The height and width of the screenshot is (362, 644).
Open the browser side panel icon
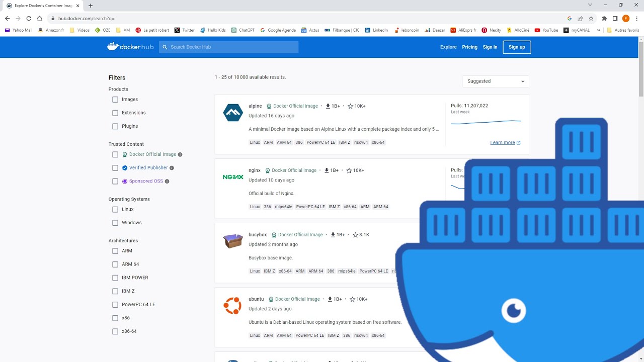coord(615,19)
